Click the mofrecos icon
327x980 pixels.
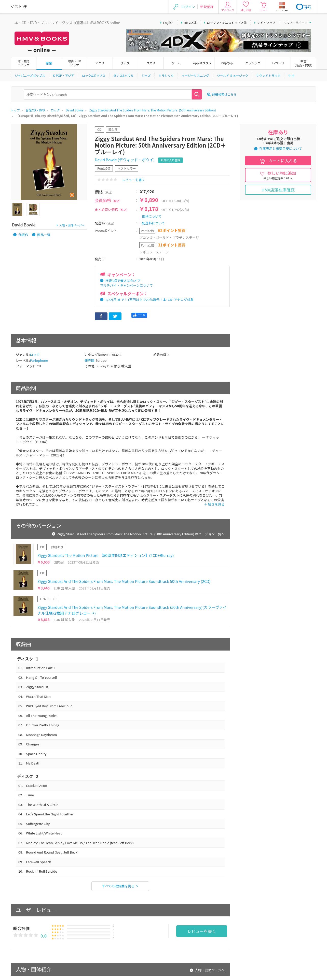coord(282,6)
